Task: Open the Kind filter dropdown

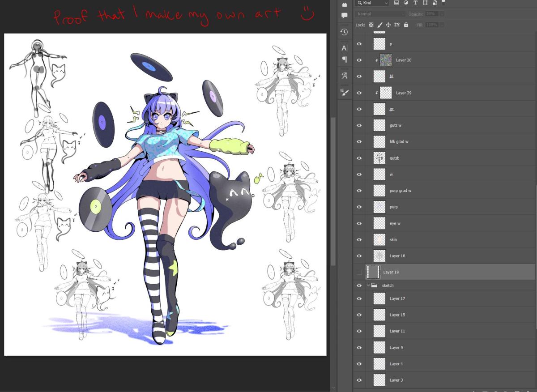Action: pyautogui.click(x=372, y=3)
